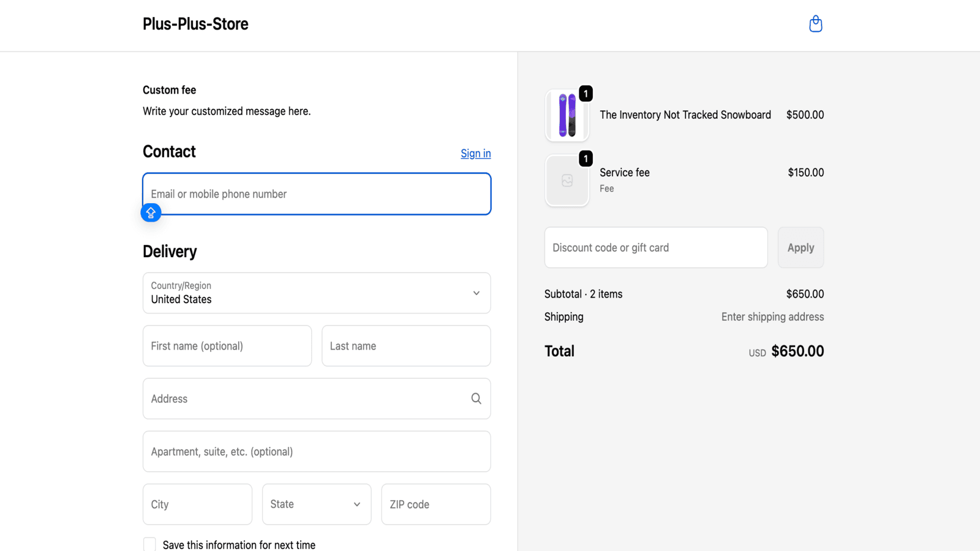Click the Address input field
980x551 pixels.
317,399
